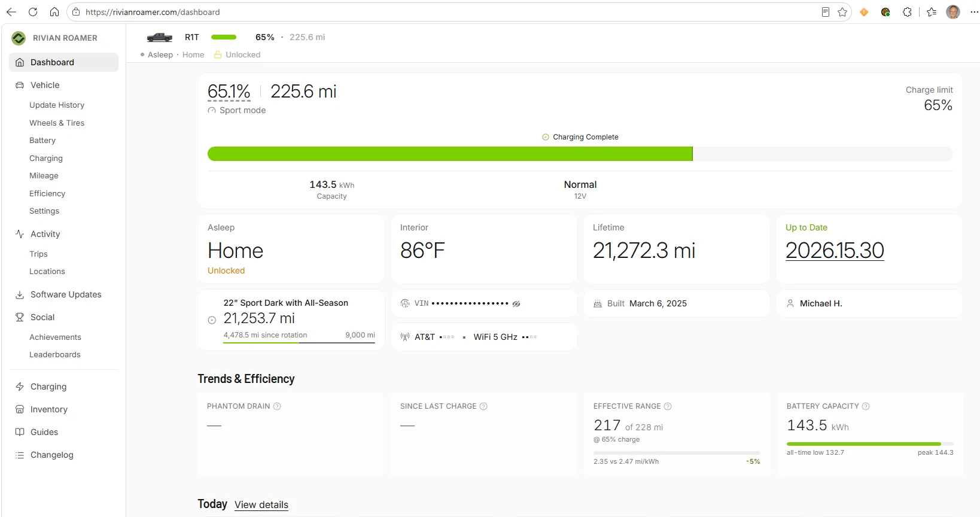980x517 pixels.
Task: Bookmark this page with the star icon
Action: point(842,12)
